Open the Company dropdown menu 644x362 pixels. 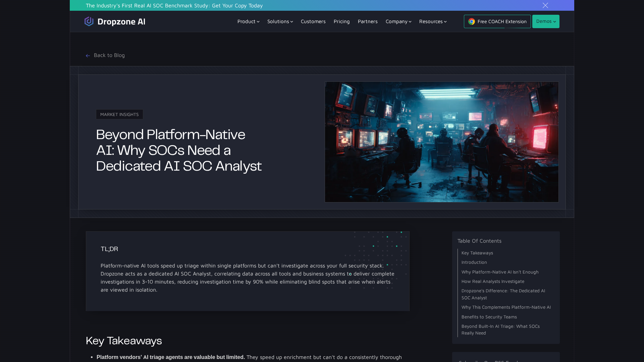pyautogui.click(x=398, y=21)
